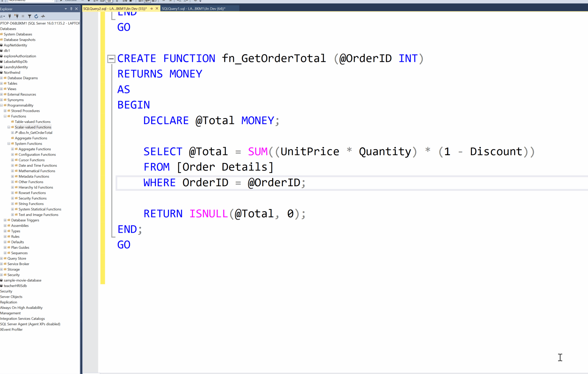Switch to the SQLQuery1.sql tab
Viewport: 588px width, 374px height.
(x=193, y=8)
